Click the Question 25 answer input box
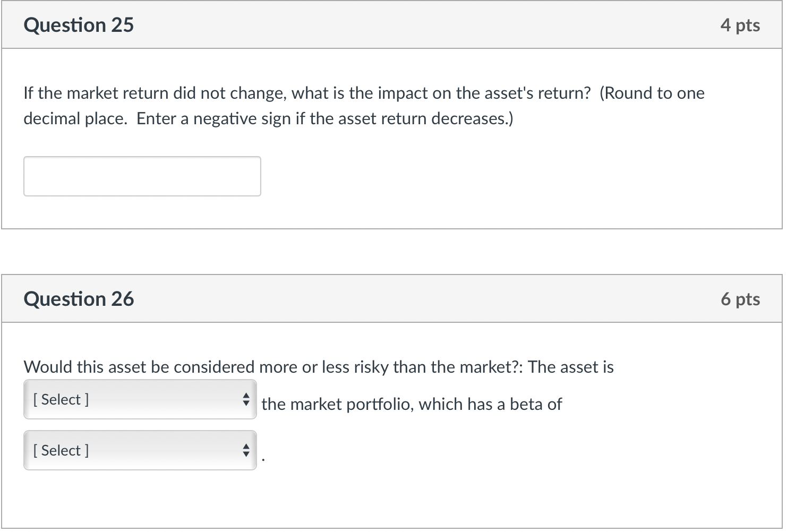 (x=142, y=176)
